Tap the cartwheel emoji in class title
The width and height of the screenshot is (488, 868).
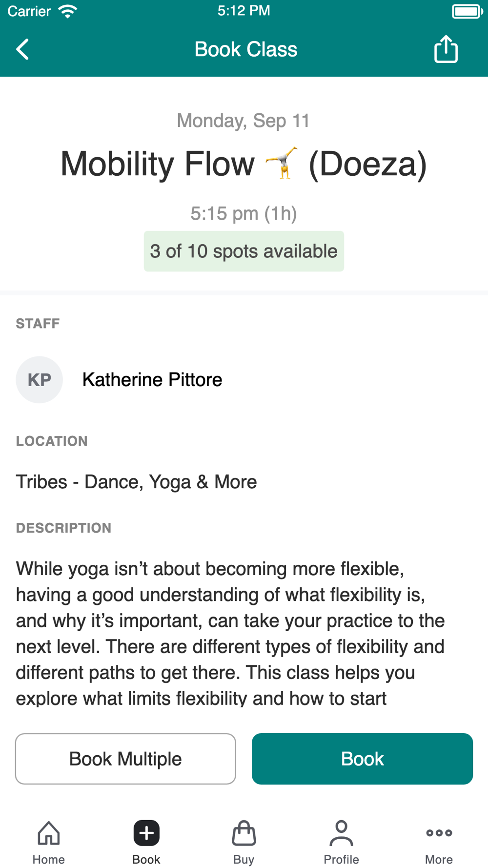pyautogui.click(x=282, y=163)
